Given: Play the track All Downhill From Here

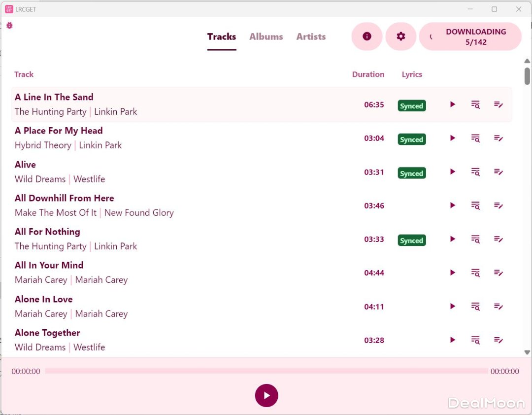Looking at the screenshot, I should coord(452,206).
